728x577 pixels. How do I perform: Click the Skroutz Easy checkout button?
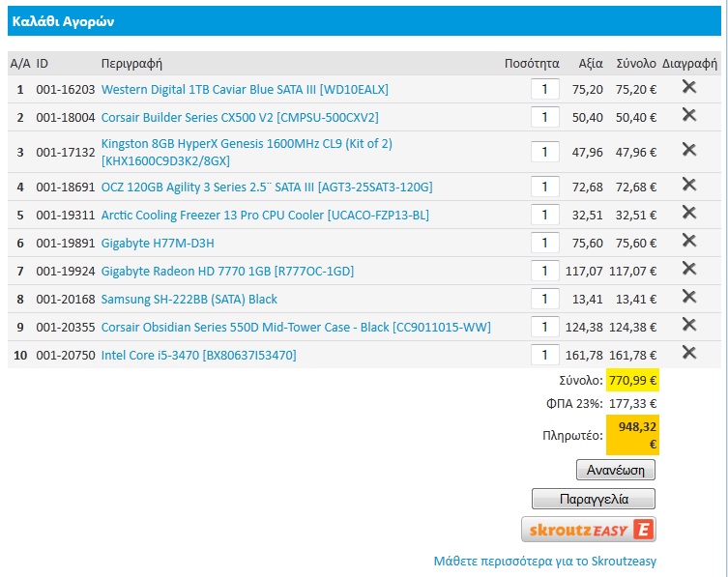coord(589,530)
